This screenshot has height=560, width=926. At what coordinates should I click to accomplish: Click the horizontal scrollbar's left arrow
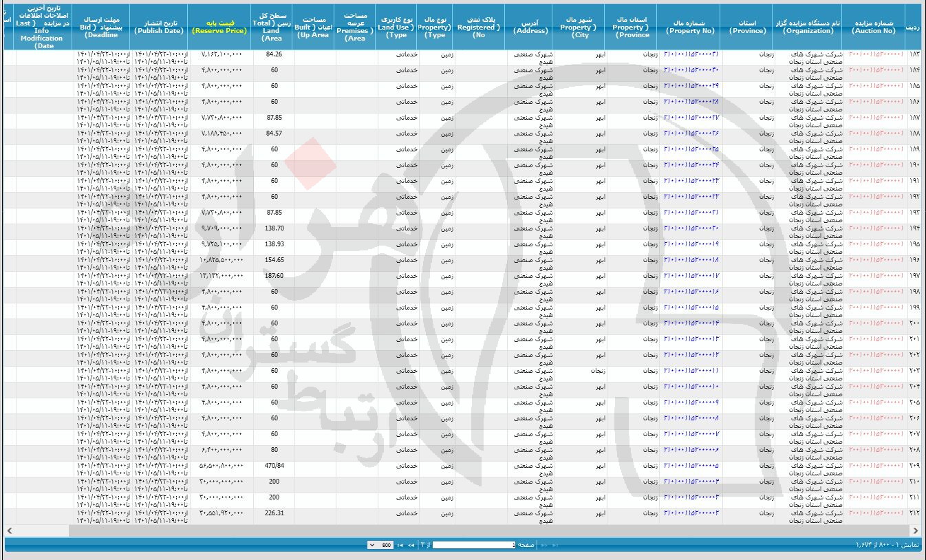click(x=10, y=530)
